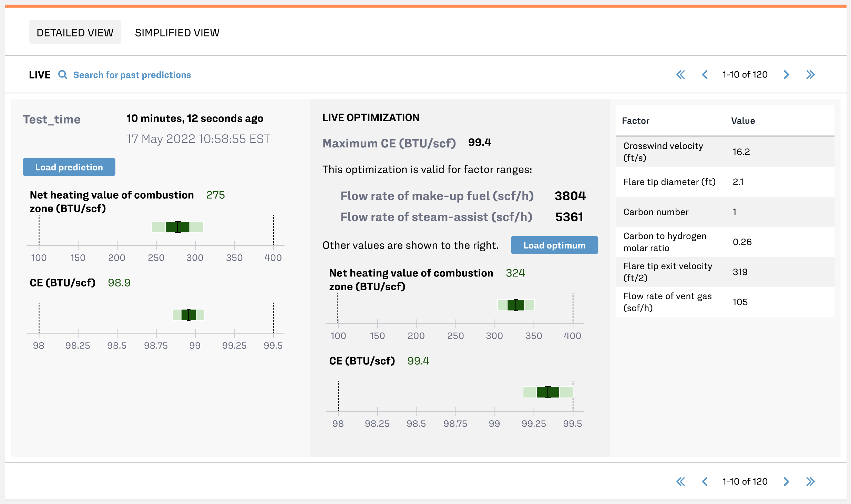851x504 pixels.
Task: Go to first page using top double-left arrows
Action: [680, 75]
